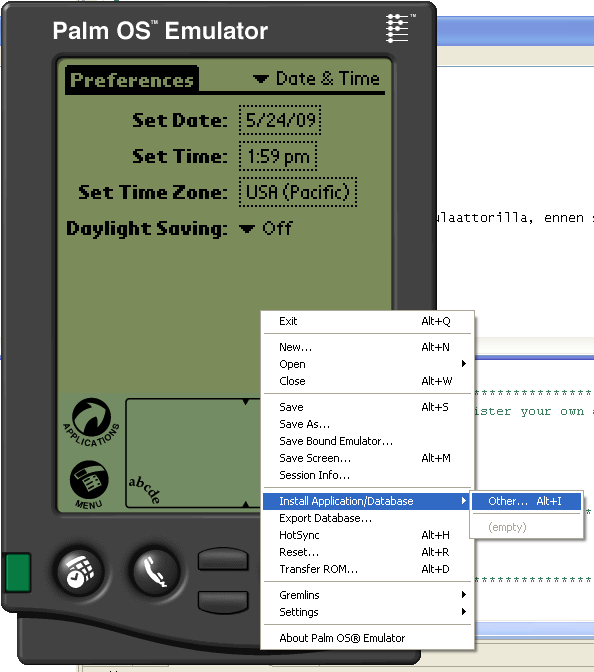Expand Install Application/Database submenu
This screenshot has width=594, height=672.
[x=367, y=501]
